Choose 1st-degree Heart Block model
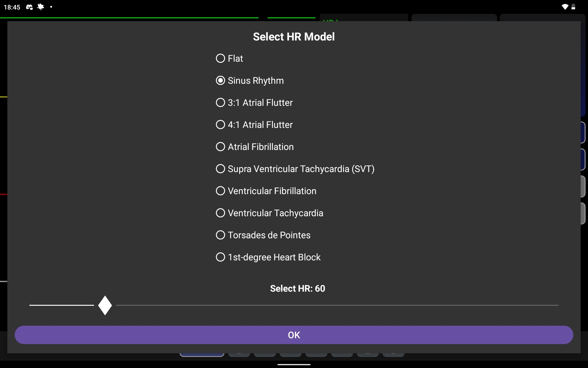 click(x=221, y=257)
